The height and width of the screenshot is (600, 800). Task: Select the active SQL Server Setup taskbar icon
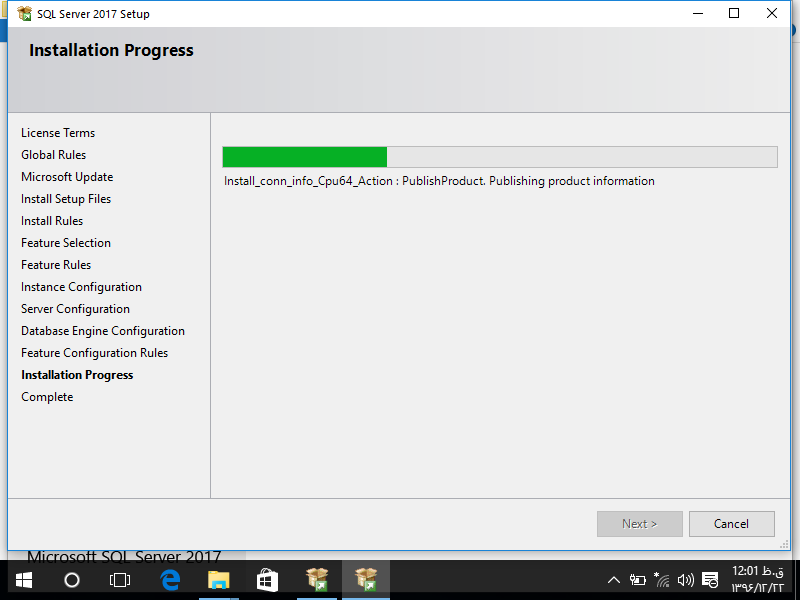point(366,580)
